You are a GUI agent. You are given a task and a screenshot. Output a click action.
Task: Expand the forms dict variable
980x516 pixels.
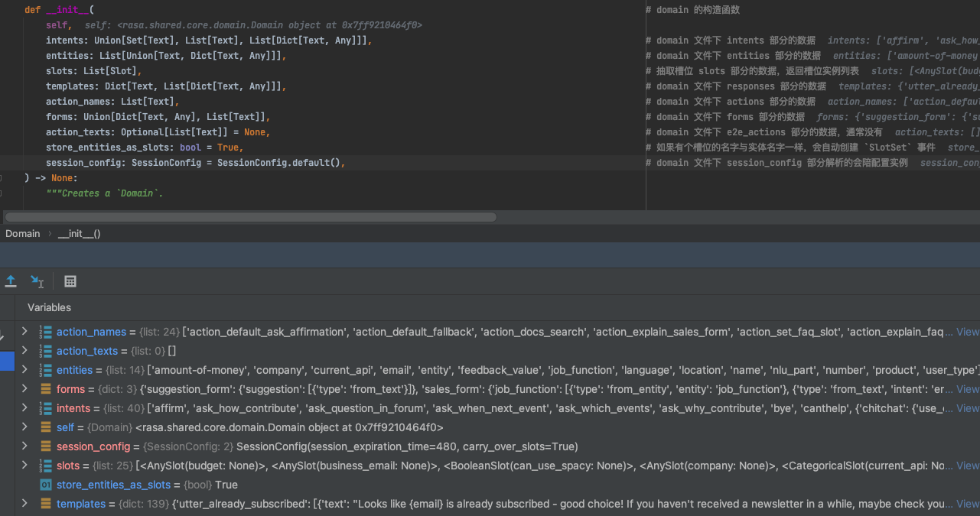pyautogui.click(x=24, y=389)
